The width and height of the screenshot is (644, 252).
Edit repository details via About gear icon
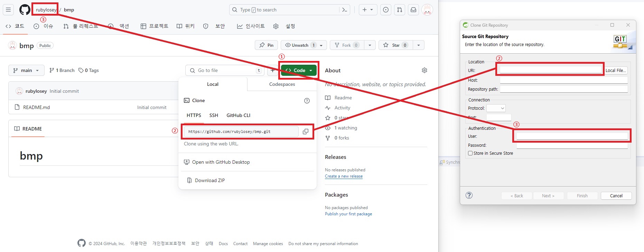[424, 70]
